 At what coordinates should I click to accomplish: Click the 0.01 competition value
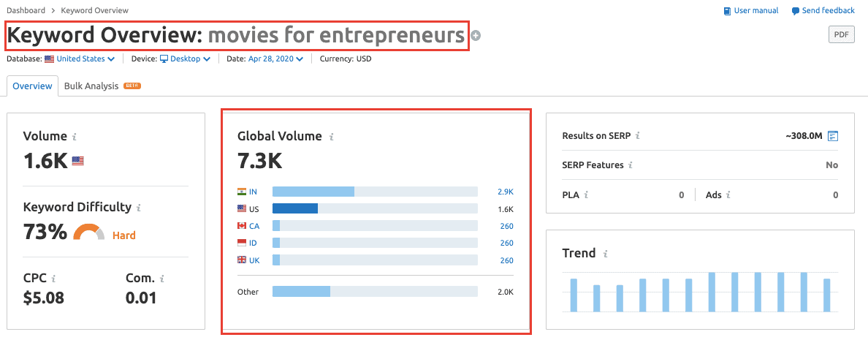click(141, 298)
